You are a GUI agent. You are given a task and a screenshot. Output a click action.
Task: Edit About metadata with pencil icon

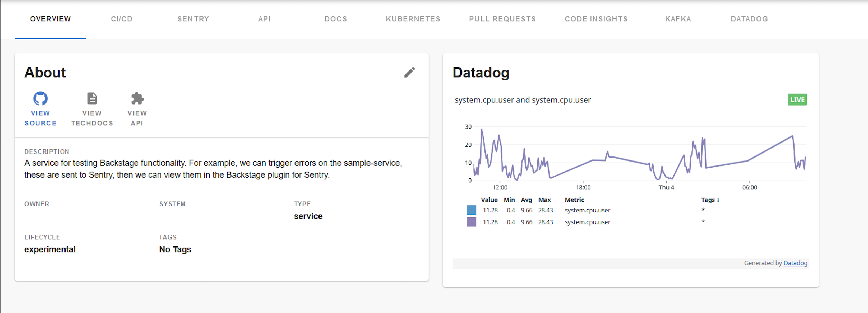point(409,72)
